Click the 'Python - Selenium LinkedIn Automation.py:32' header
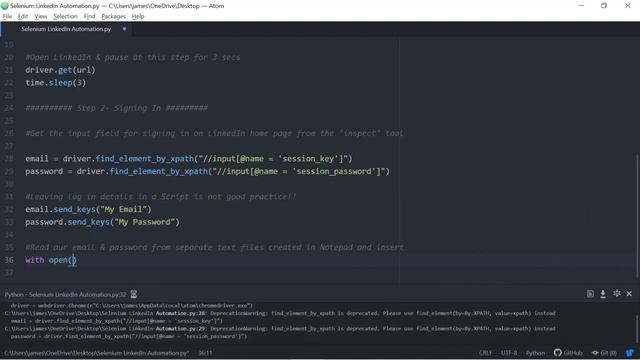Screen dimensions: 640x360 [65, 294]
